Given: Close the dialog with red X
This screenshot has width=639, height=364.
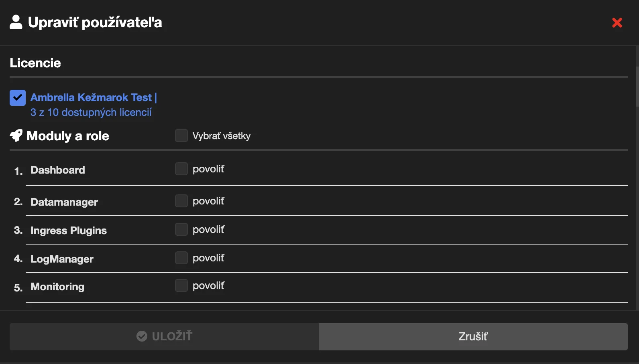Looking at the screenshot, I should click(617, 23).
